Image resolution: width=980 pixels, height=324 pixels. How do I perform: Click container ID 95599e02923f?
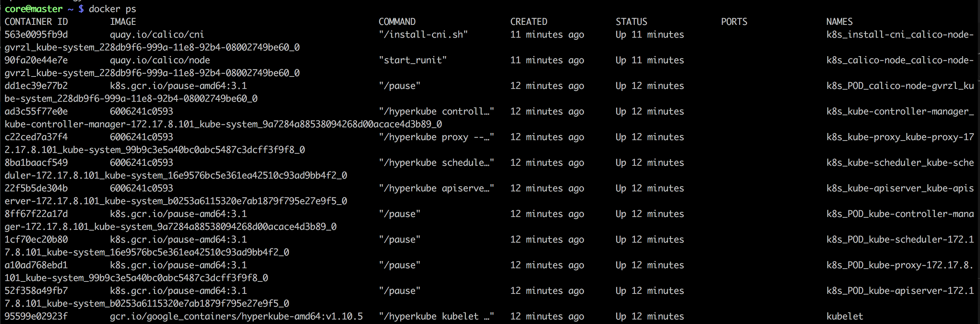(36, 316)
